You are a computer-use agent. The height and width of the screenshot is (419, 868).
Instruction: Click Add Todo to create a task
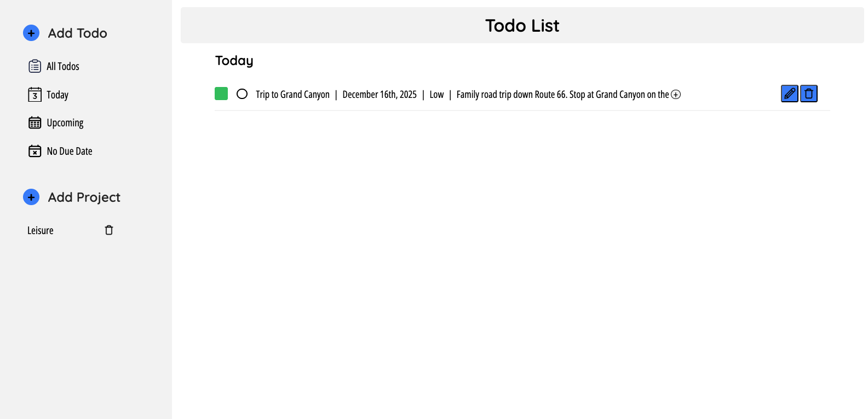pyautogui.click(x=77, y=33)
